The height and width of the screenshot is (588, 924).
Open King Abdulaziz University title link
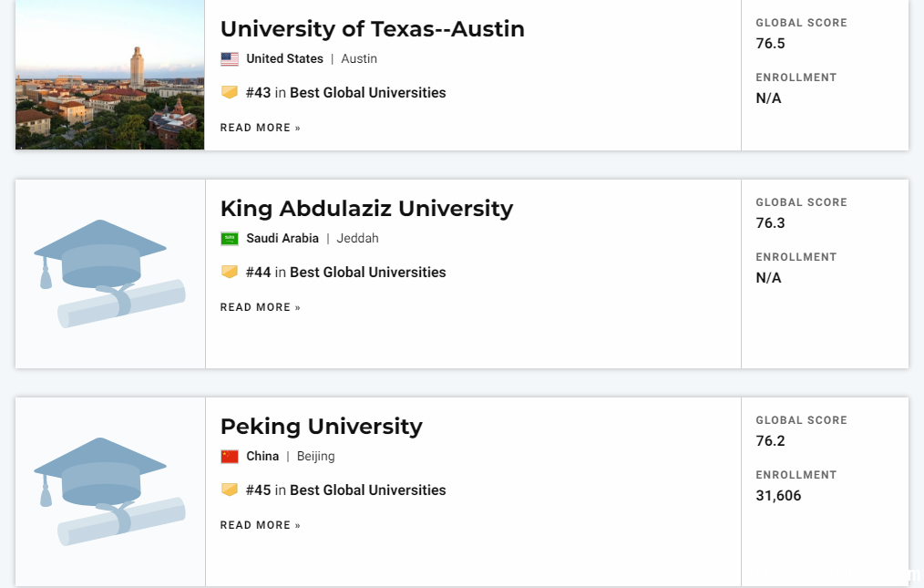(366, 209)
